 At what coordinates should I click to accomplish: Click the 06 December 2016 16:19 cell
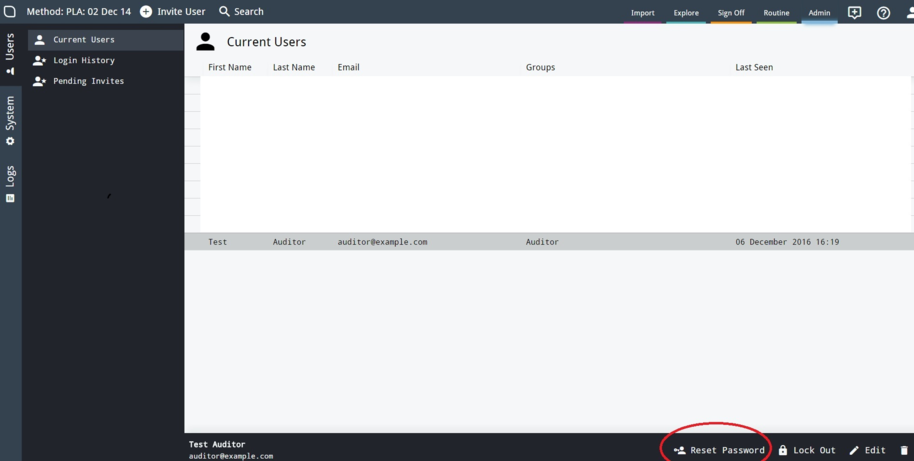coord(787,242)
